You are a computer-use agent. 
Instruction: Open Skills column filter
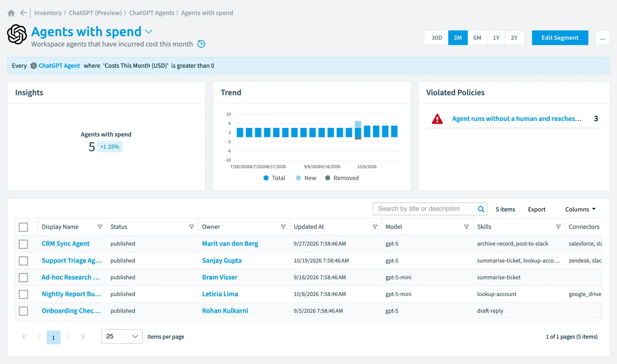pyautogui.click(x=558, y=227)
